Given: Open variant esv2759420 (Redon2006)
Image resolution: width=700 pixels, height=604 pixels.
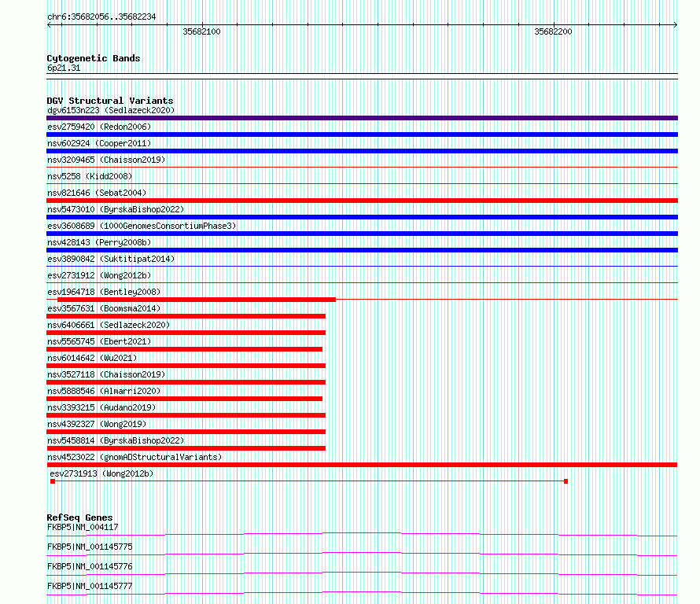Looking at the screenshot, I should [99, 127].
